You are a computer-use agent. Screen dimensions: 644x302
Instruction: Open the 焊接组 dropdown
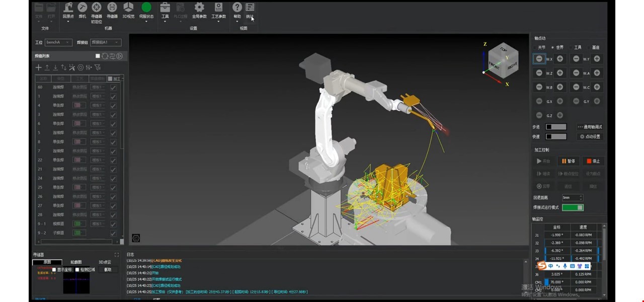pyautogui.click(x=105, y=42)
